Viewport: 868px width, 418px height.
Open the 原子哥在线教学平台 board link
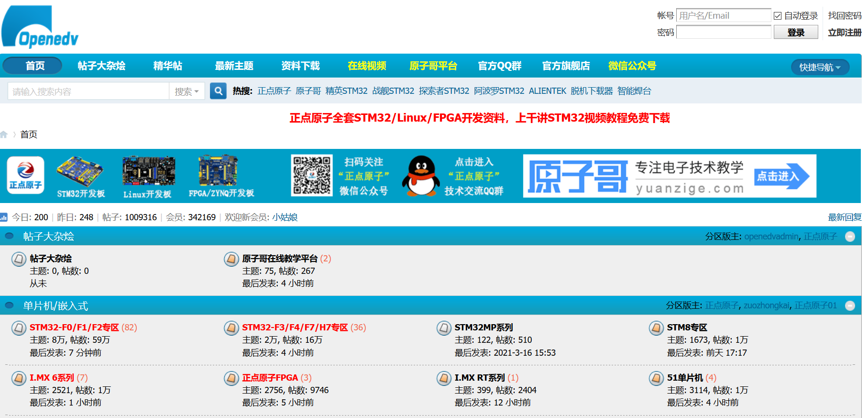click(x=280, y=259)
